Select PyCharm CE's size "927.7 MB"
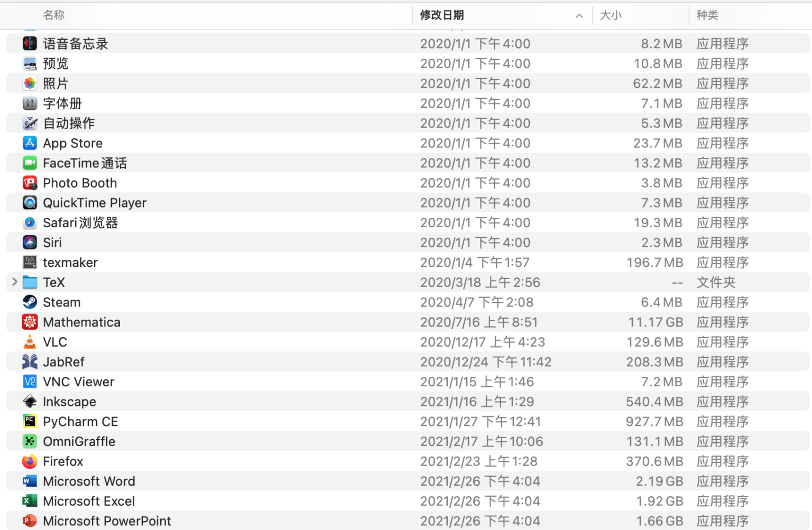 (x=654, y=421)
